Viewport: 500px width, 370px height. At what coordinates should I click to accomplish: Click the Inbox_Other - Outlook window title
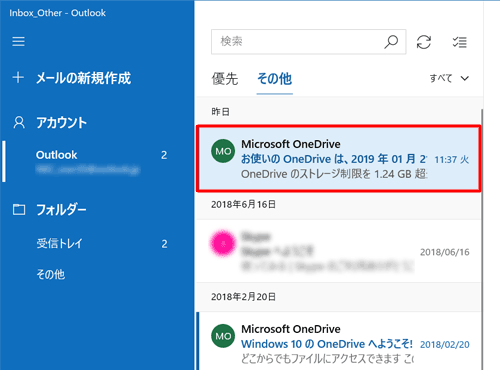tap(57, 13)
